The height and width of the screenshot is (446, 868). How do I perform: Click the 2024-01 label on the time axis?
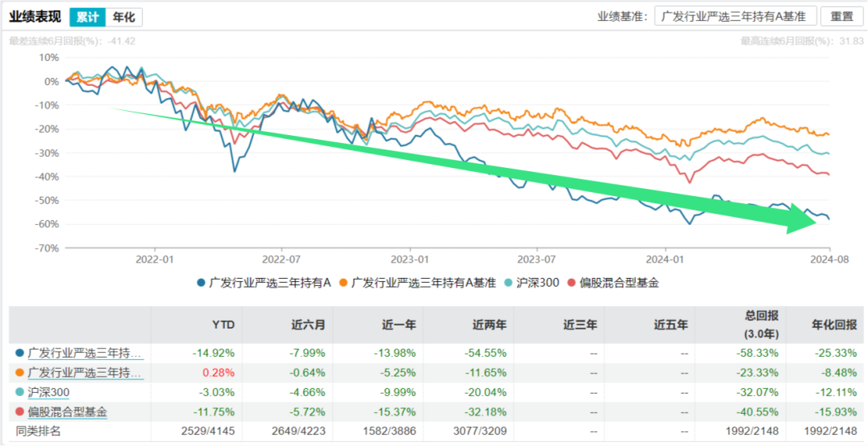click(666, 259)
